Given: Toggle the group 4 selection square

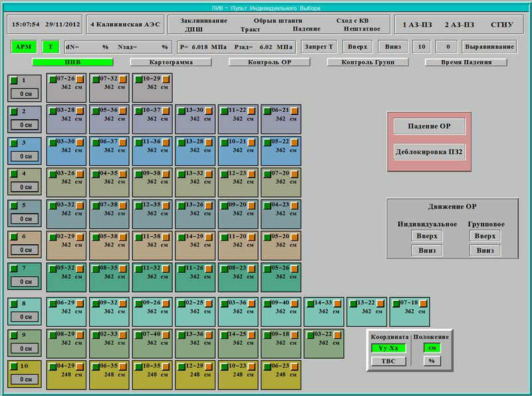Looking at the screenshot, I should 13,174.
